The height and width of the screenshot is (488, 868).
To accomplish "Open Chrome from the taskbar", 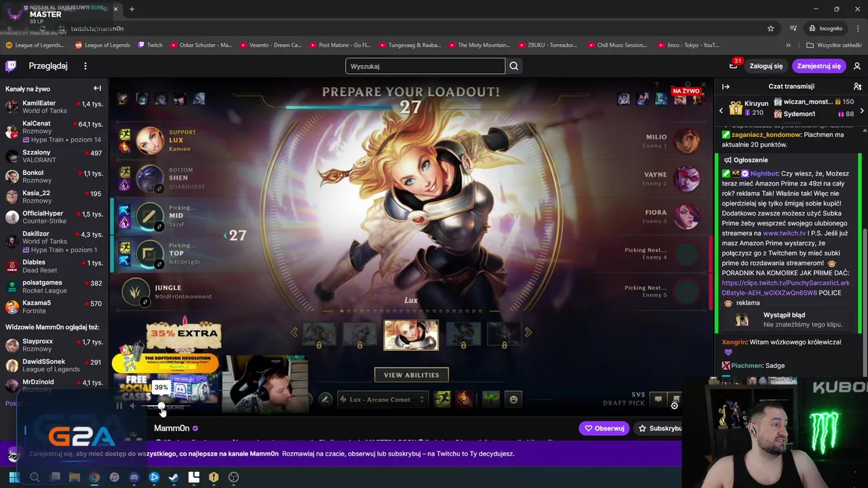I will tap(94, 477).
